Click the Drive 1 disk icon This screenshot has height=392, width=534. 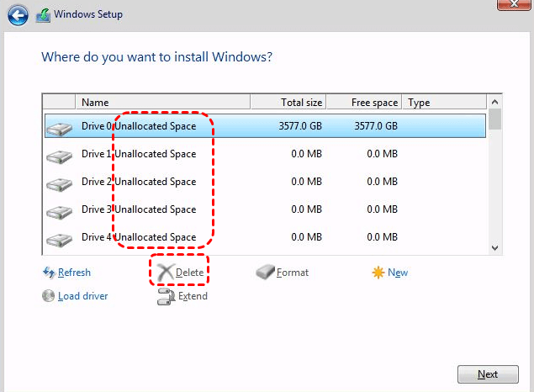59,156
